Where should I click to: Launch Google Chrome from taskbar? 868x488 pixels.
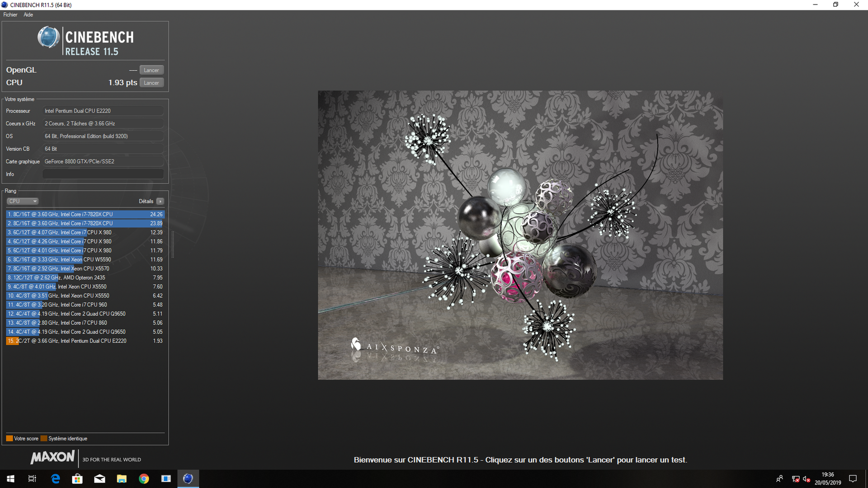[x=144, y=479]
